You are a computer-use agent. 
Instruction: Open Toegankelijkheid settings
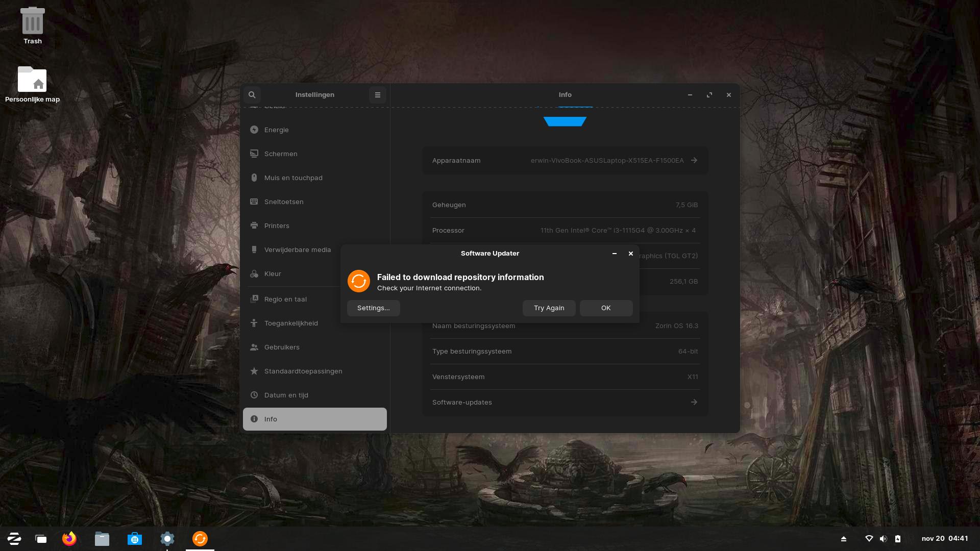click(315, 323)
